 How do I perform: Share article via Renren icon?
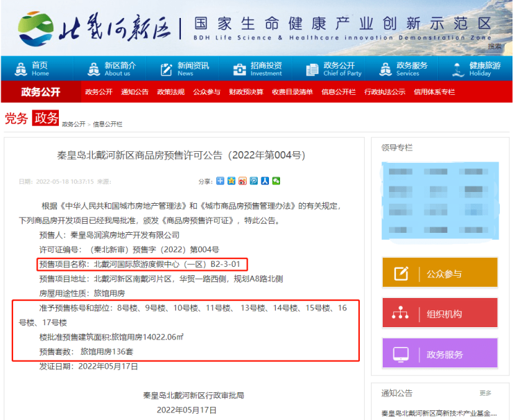click(265, 181)
